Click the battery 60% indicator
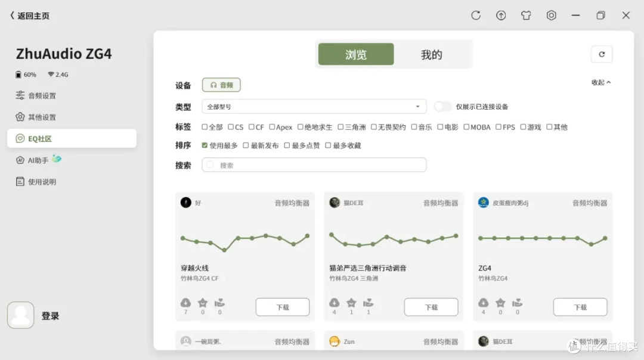 (x=26, y=75)
